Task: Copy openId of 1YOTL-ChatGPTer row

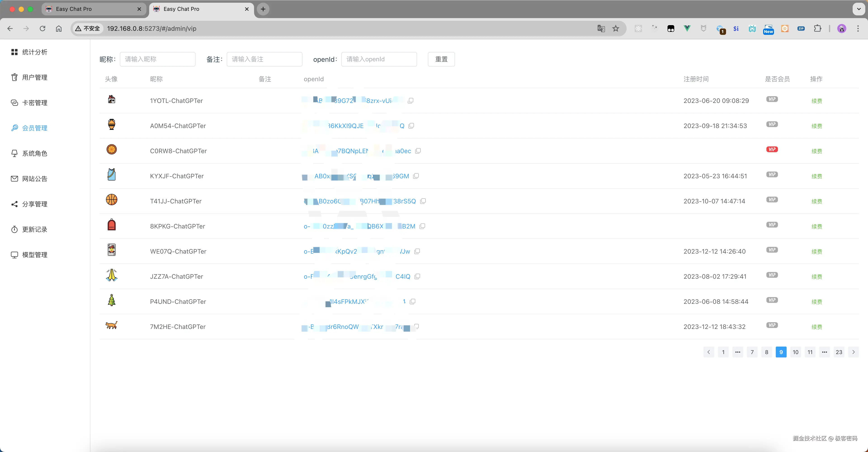Action: point(410,100)
